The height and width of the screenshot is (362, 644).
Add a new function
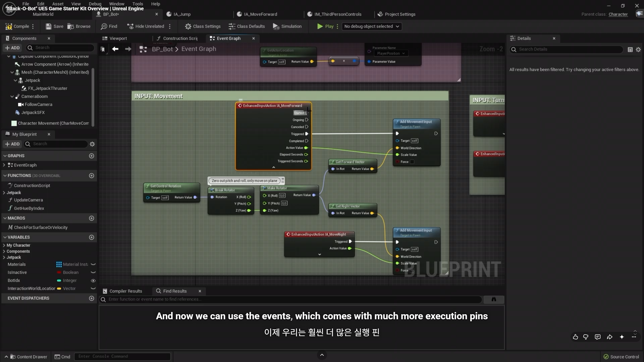92,175
